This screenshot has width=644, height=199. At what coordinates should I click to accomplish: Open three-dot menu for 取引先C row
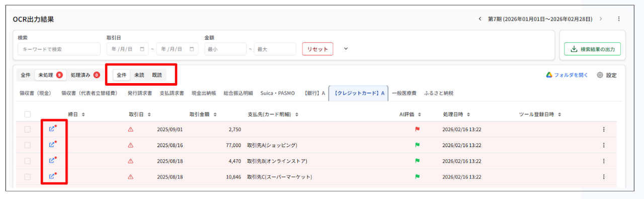(603, 177)
